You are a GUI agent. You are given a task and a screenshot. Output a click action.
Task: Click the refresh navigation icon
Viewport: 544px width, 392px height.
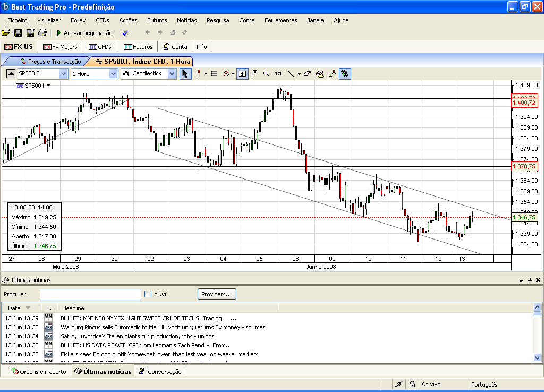(184, 32)
